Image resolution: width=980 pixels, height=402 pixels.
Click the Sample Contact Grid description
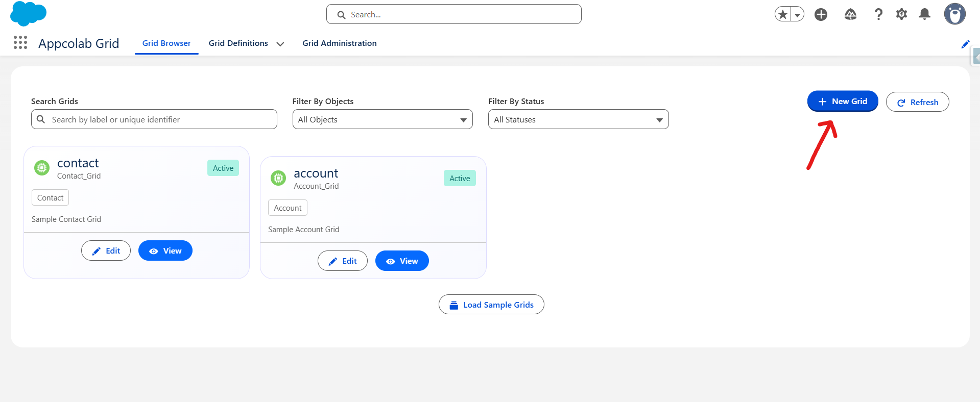point(66,219)
